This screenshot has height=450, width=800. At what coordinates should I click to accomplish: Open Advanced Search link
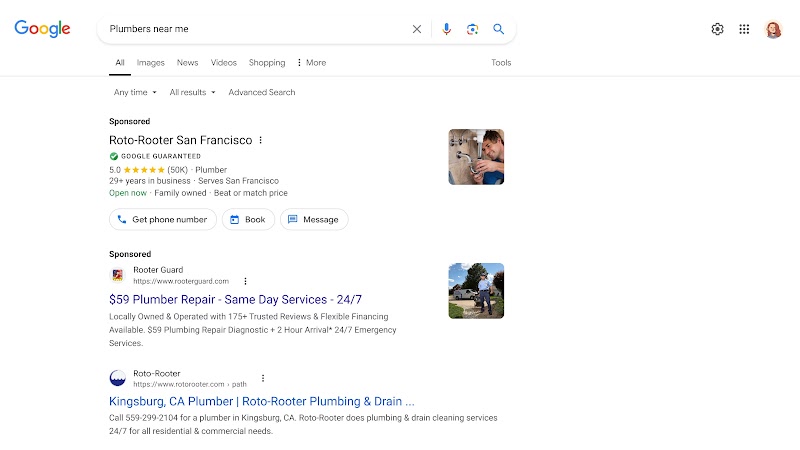pyautogui.click(x=262, y=92)
